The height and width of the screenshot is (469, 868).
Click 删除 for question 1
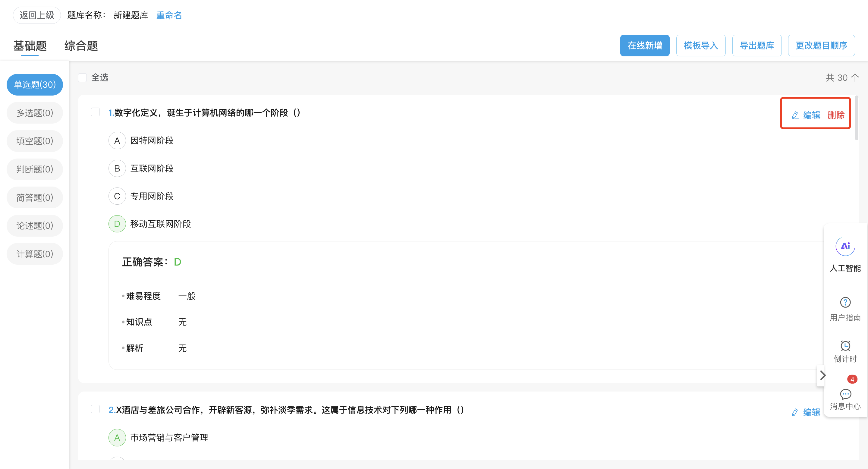[836, 115]
